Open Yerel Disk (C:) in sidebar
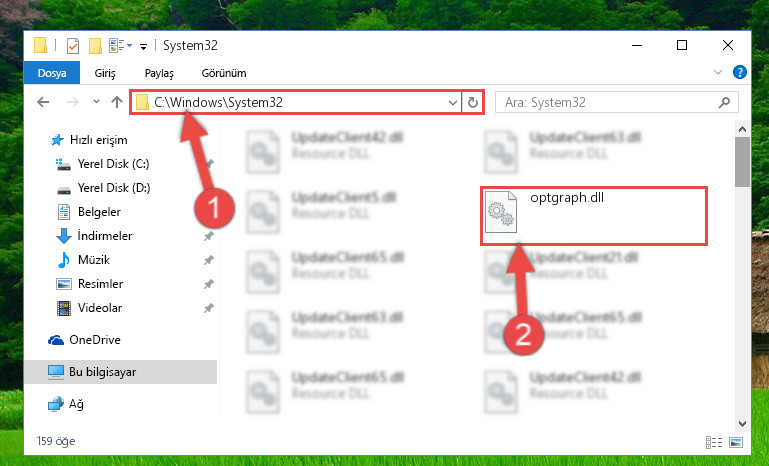Screen dimensions: 769x466 coord(113,164)
